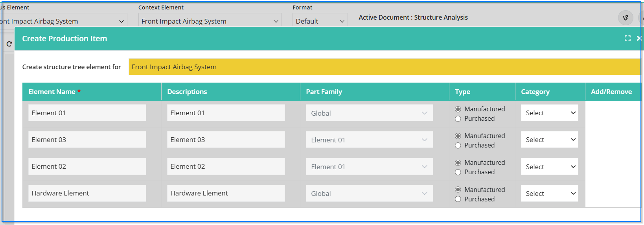The image size is (644, 225).
Task: Expand Context Element dropdown
Action: tap(210, 21)
